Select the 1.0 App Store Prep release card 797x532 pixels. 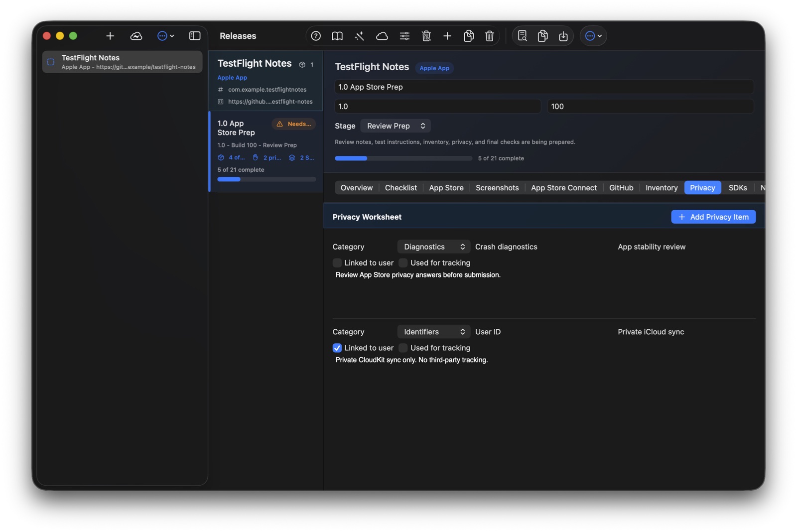tap(266, 151)
